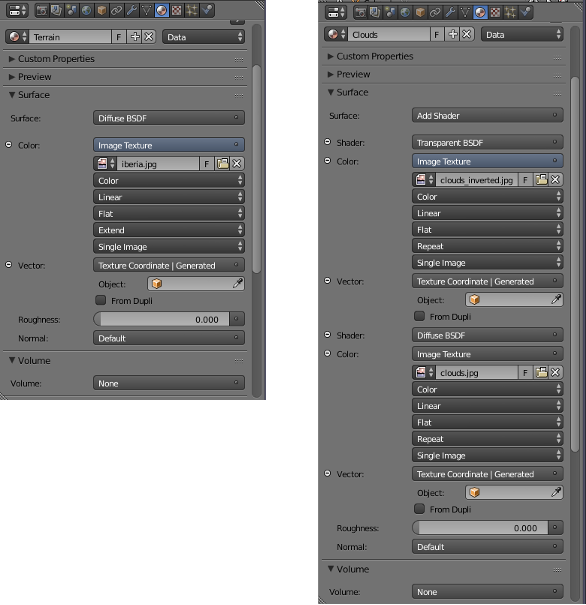Click the Add Shader surface button
The width and height of the screenshot is (586, 605).
tap(487, 115)
